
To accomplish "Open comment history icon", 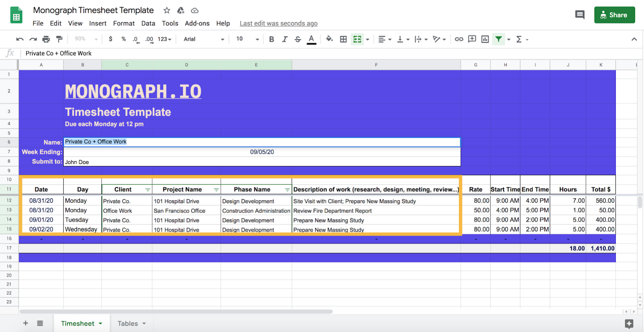I will 580,15.
